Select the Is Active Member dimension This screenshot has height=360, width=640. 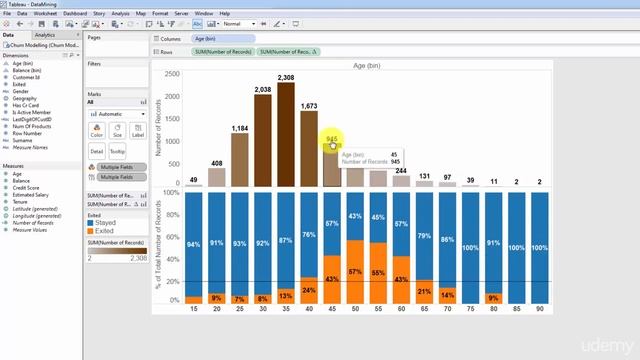point(31,112)
